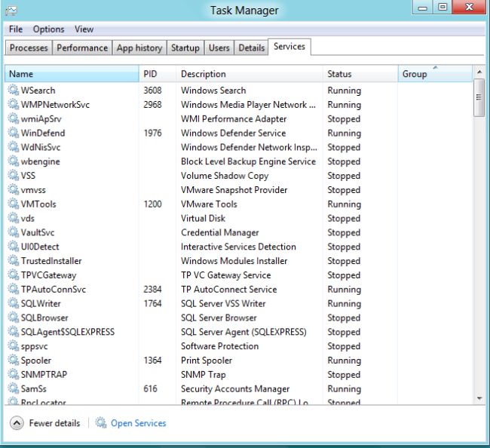The height and width of the screenshot is (448, 490).
Task: Click the gear icon beside Spooler
Action: click(13, 360)
